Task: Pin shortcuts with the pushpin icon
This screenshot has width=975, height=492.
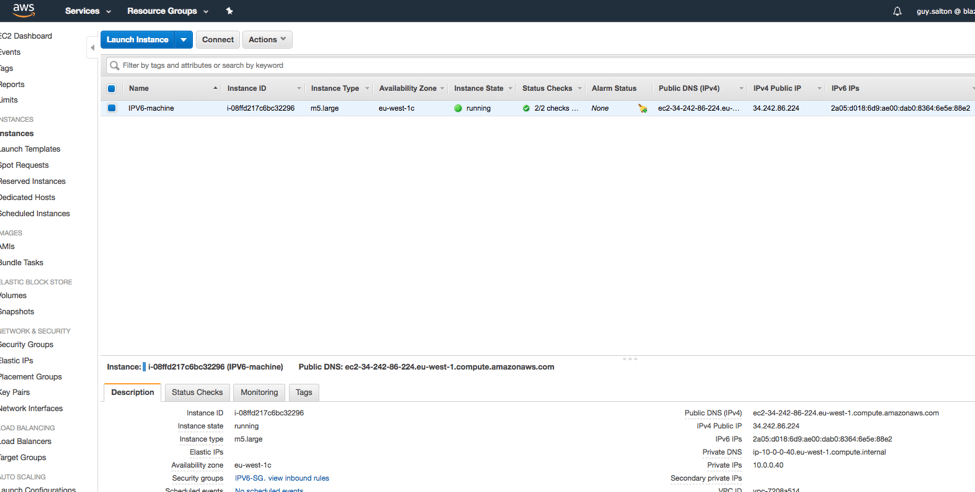Action: (229, 11)
